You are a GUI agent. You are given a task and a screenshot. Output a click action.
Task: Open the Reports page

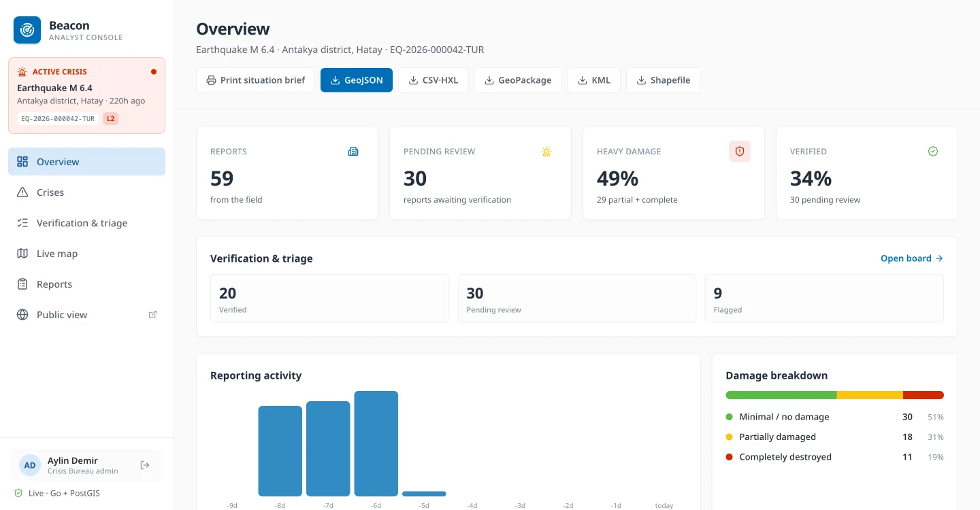(86, 284)
